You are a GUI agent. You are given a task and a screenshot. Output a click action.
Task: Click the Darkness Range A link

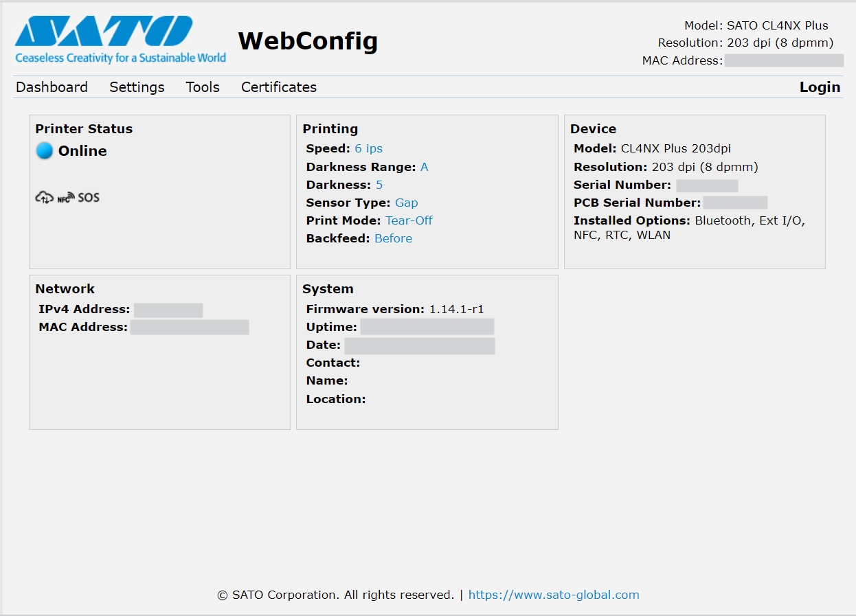pyautogui.click(x=424, y=167)
